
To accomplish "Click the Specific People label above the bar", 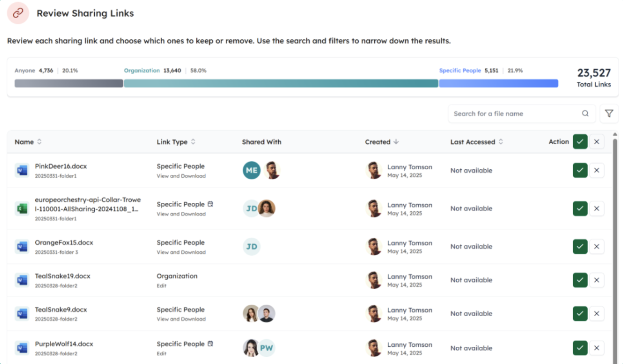I will click(x=460, y=71).
